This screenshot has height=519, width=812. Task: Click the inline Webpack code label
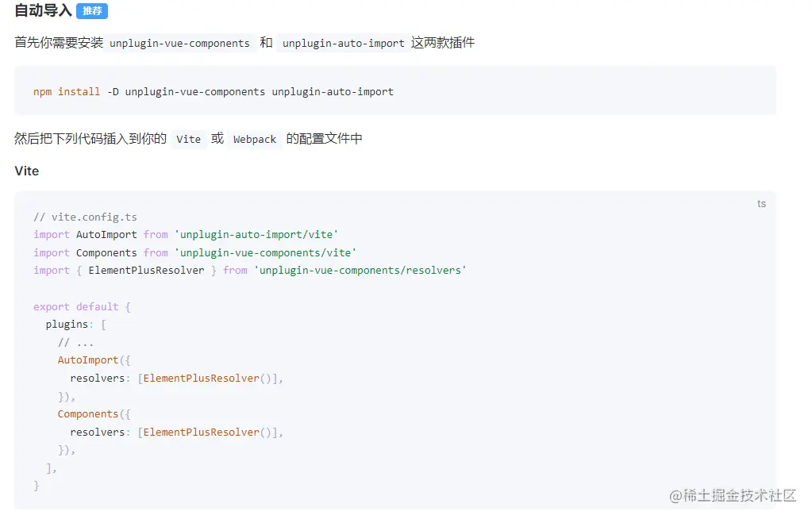click(255, 139)
